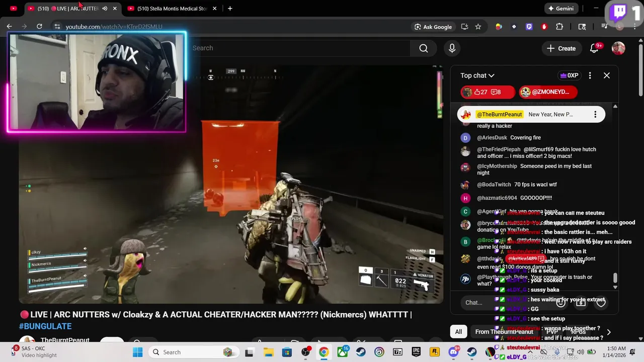This screenshot has height=362, width=644.
Task: Open the Windows Start menu
Action: 137,352
